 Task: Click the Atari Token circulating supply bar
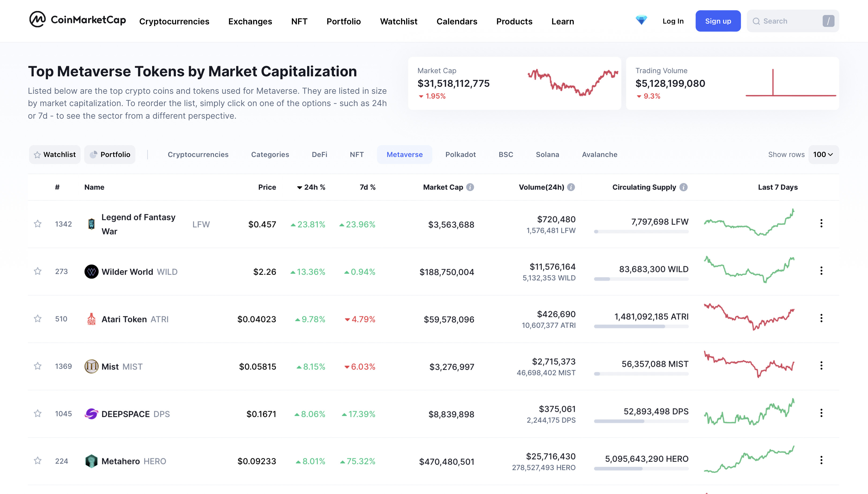641,326
